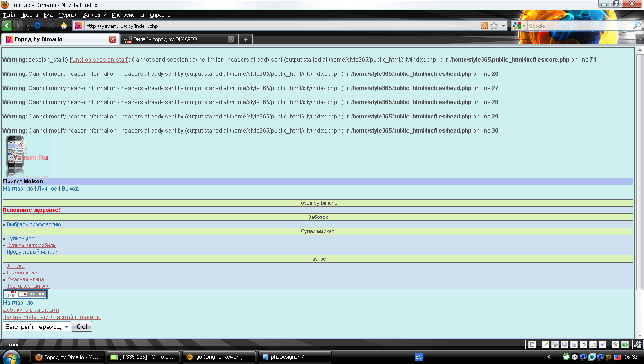This screenshot has height=364, width=644.
Task: Click into the URL address bar
Action: pos(279,26)
